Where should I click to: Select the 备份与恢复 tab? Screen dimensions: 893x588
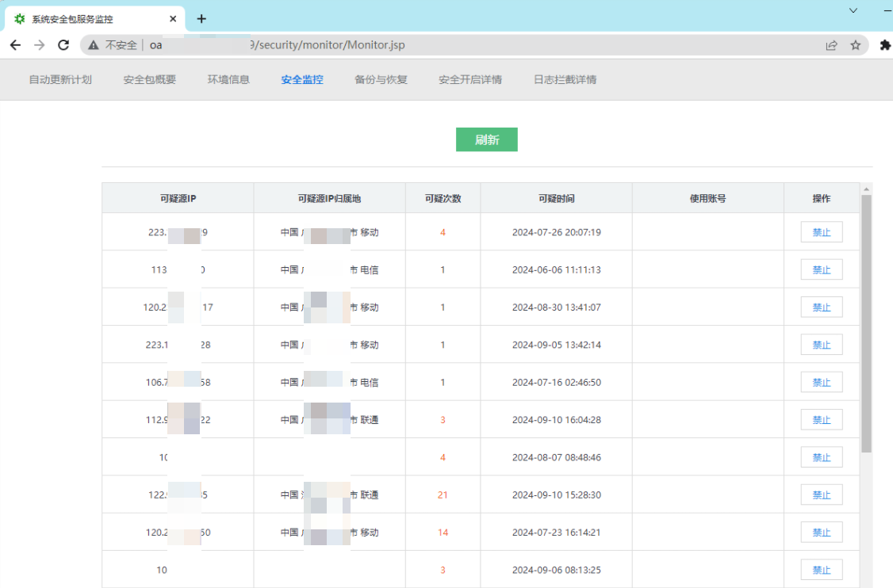(381, 79)
